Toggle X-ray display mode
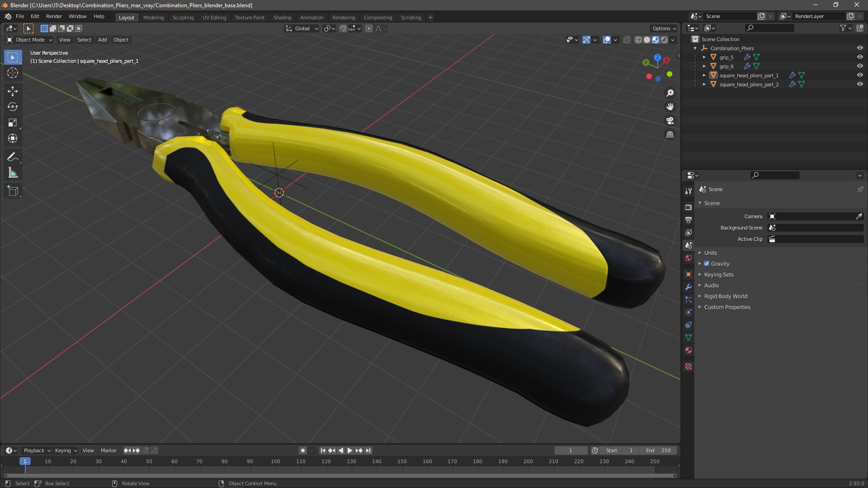The height and width of the screenshot is (488, 868). pos(627,40)
